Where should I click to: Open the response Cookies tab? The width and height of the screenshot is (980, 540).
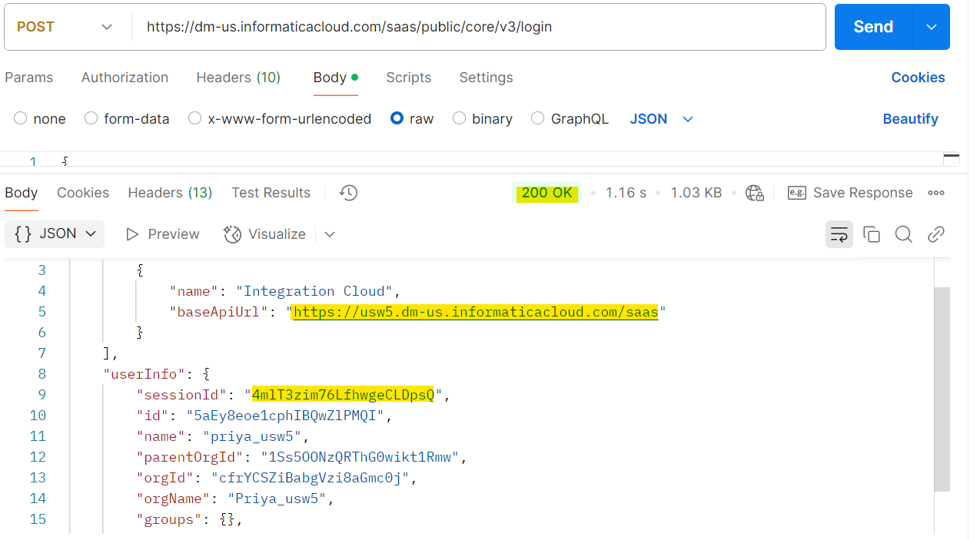tap(83, 193)
